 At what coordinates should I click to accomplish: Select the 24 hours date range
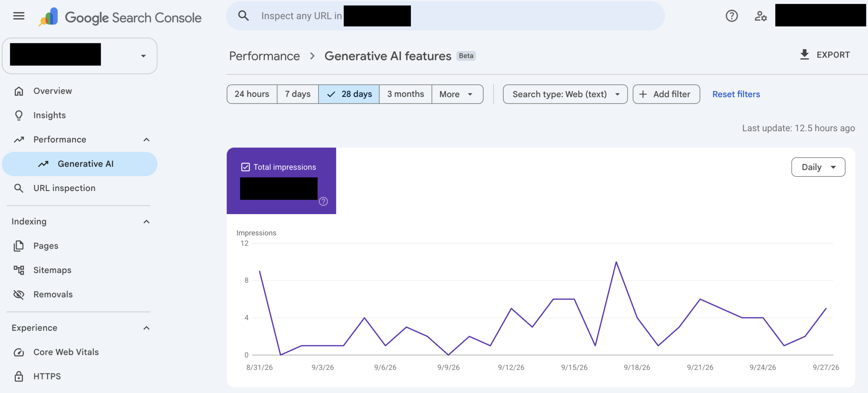(252, 94)
